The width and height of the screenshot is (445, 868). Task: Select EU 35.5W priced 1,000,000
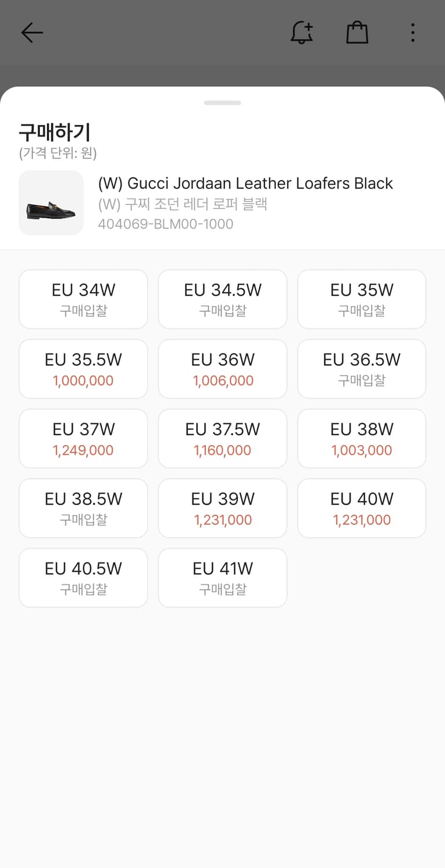coord(83,369)
